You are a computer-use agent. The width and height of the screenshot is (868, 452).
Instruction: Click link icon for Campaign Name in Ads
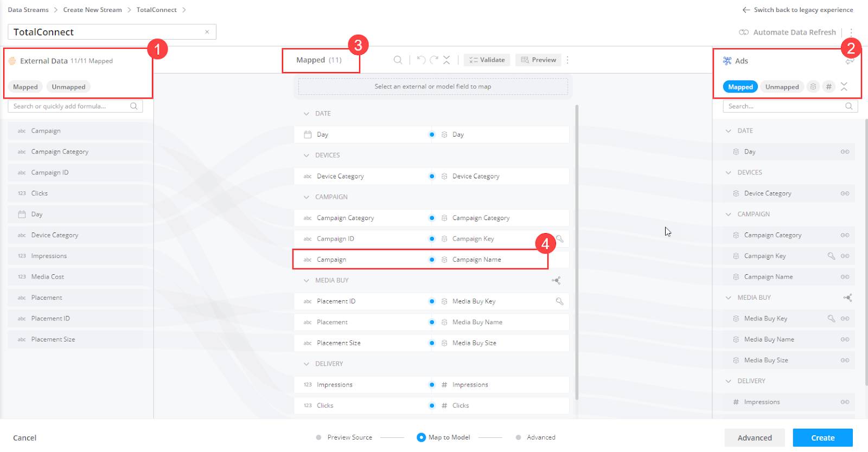[845, 277]
